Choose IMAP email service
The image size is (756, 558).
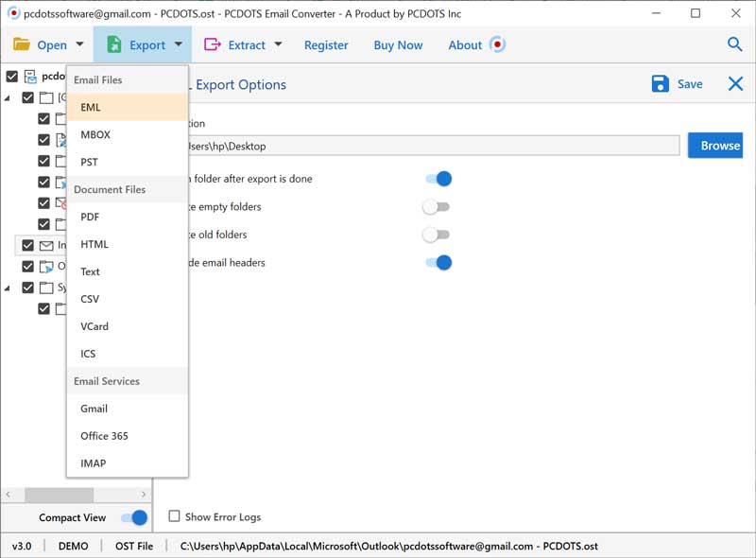click(128, 463)
